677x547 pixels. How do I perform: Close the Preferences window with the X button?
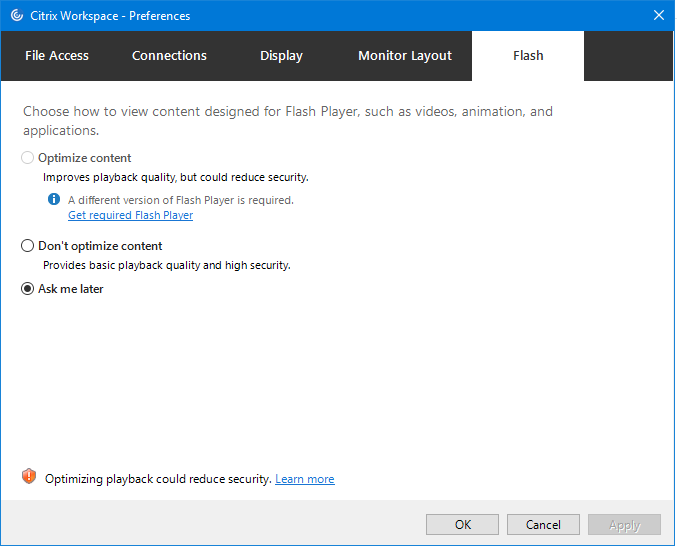(659, 16)
